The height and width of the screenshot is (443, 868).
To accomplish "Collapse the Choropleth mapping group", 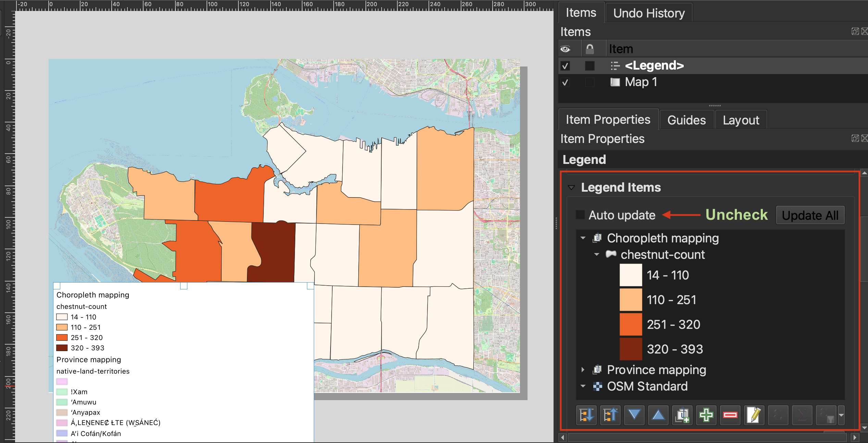I will [583, 238].
